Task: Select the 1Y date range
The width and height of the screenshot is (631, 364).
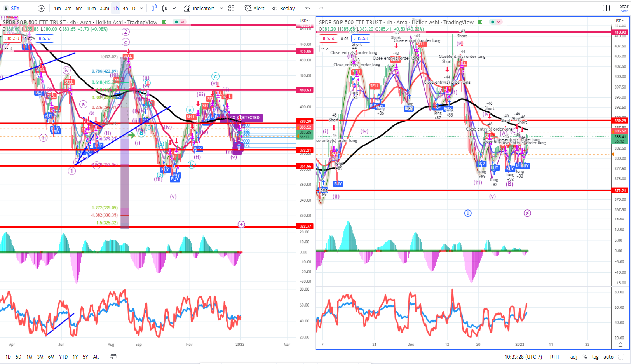Action: click(75, 357)
